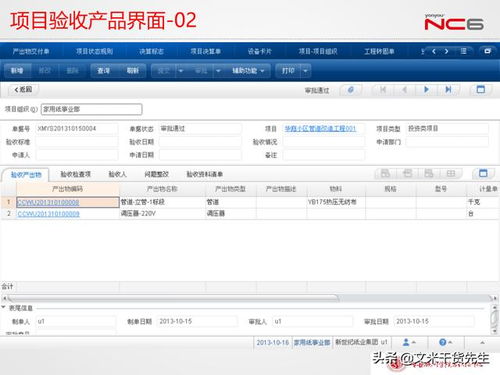Viewport: 500px width, 375px height.
Task: Go to the next record
Action: [426, 90]
